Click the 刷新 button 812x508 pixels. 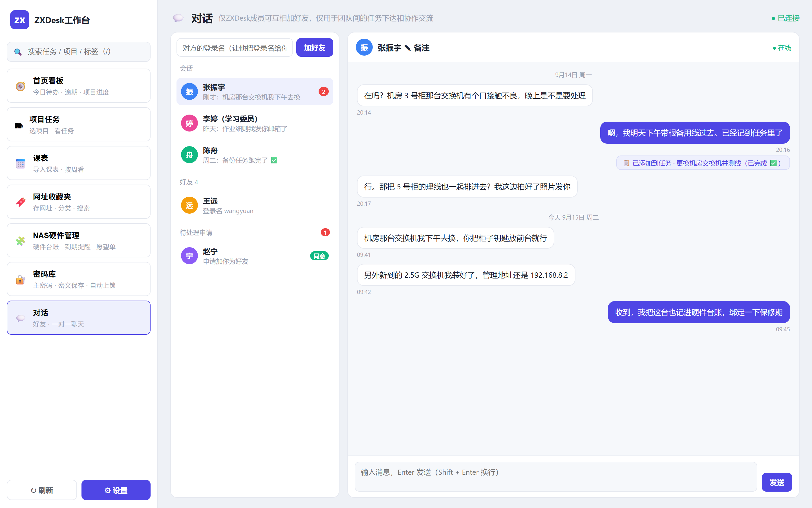(x=42, y=490)
